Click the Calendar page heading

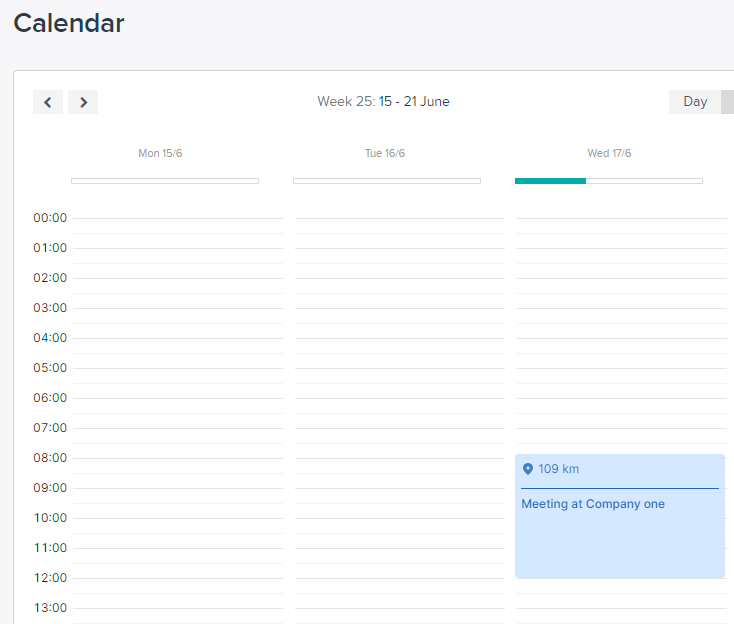(x=69, y=23)
